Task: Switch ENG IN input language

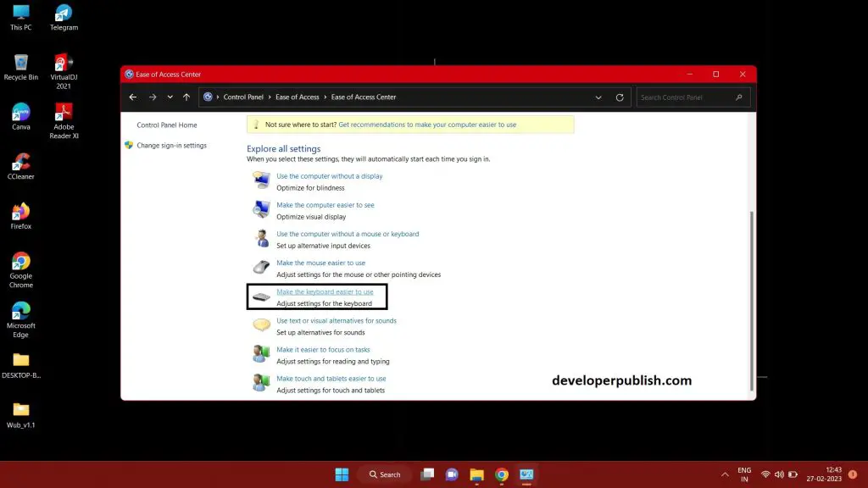Action: (x=744, y=474)
